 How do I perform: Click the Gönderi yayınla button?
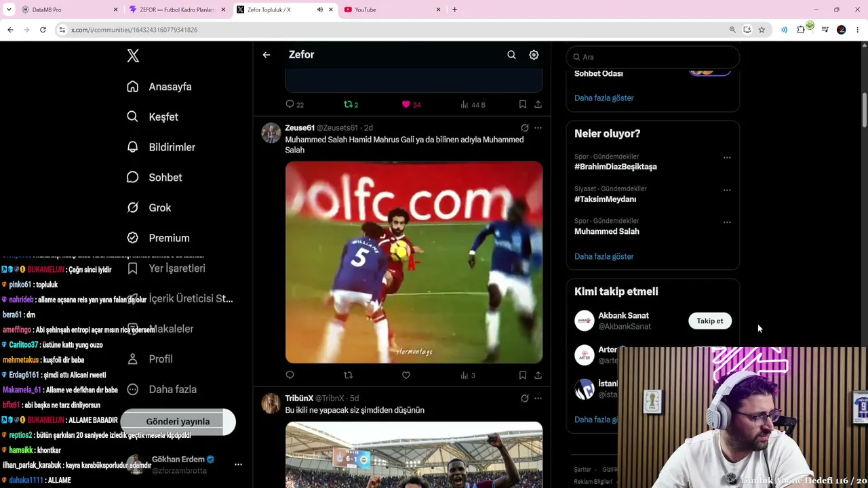pos(178,422)
